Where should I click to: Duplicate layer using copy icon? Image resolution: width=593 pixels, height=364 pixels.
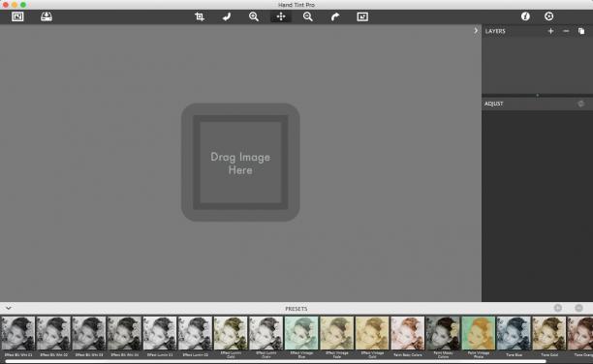pyautogui.click(x=581, y=31)
